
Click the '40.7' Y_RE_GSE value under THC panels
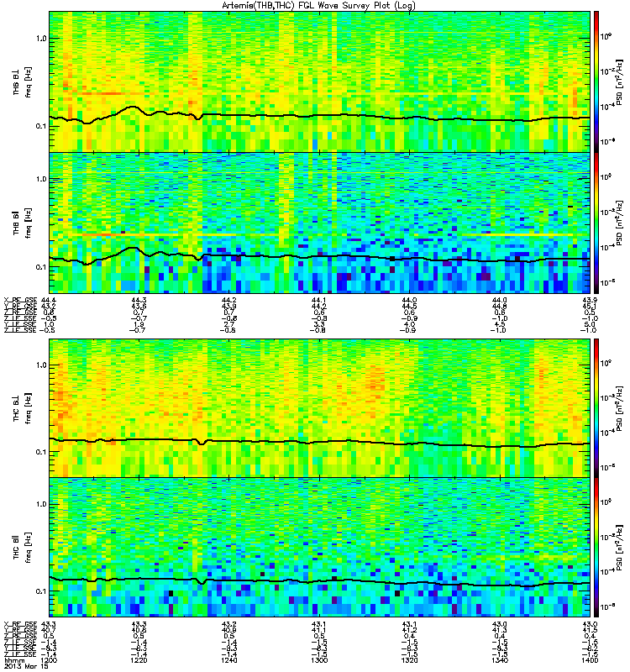[50, 630]
